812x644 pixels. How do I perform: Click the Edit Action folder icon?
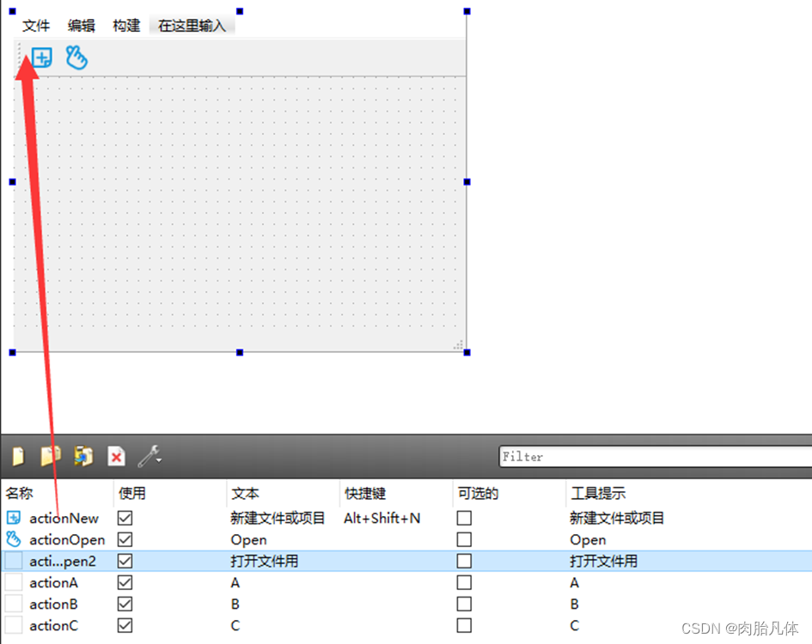point(50,456)
